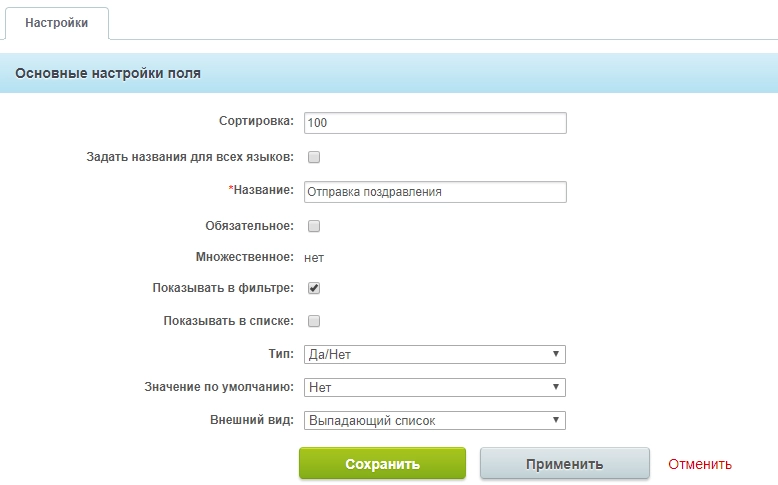Viewport: 778px width, 485px height.
Task: Click the Сортировка label text
Action: coord(256,122)
